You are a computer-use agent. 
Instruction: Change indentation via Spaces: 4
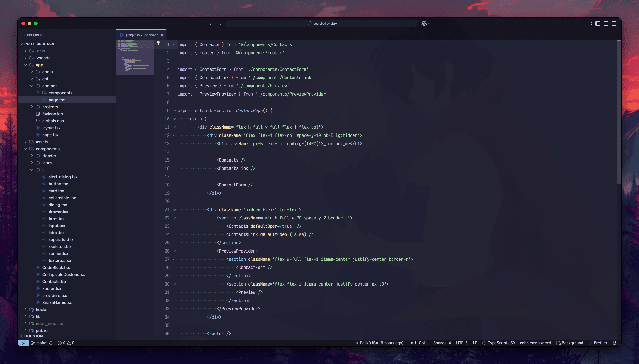(442, 343)
